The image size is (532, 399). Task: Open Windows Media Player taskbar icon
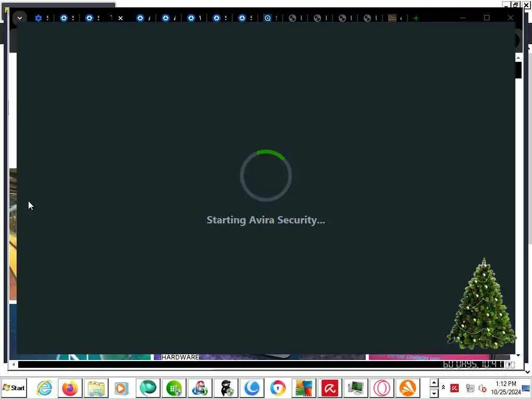[121, 388]
